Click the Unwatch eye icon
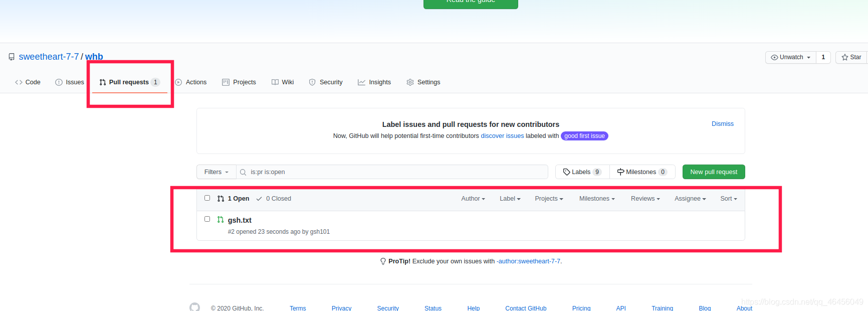This screenshot has width=868, height=311. click(x=774, y=57)
